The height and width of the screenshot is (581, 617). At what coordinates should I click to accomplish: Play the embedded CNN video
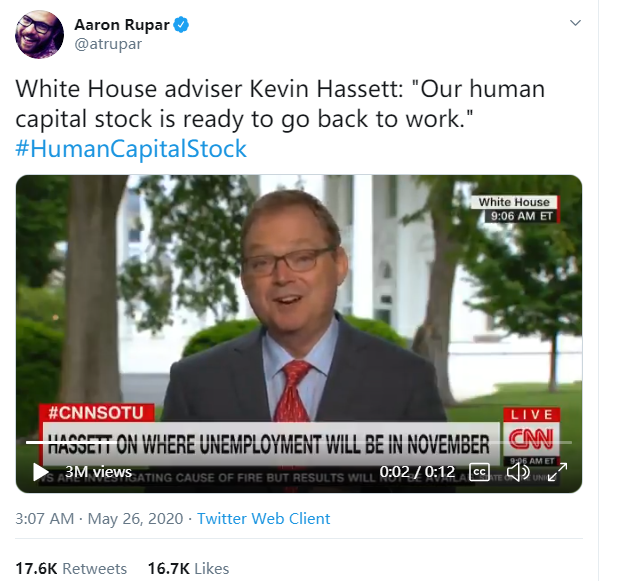(x=41, y=472)
